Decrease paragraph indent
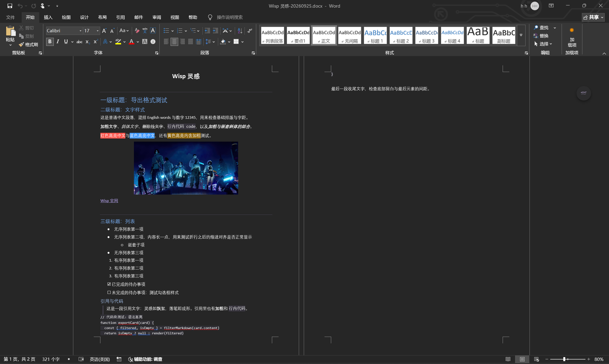 (207, 31)
